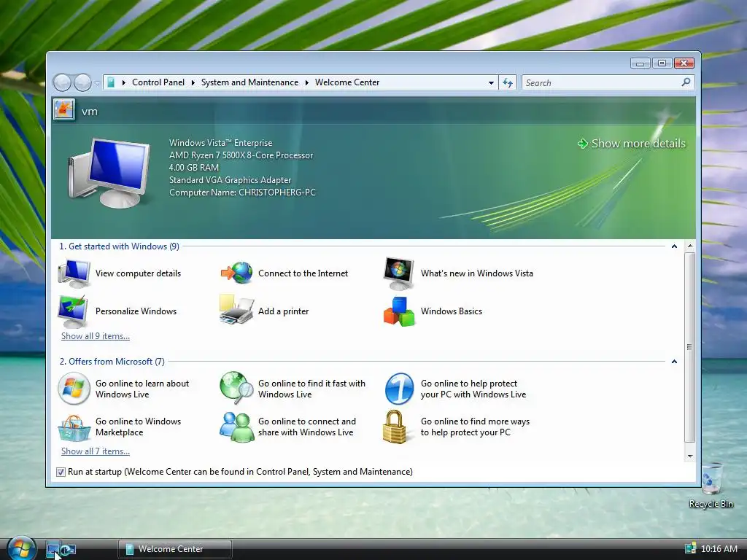Click the Connect to the Internet globe icon
The image size is (747, 560).
237,273
